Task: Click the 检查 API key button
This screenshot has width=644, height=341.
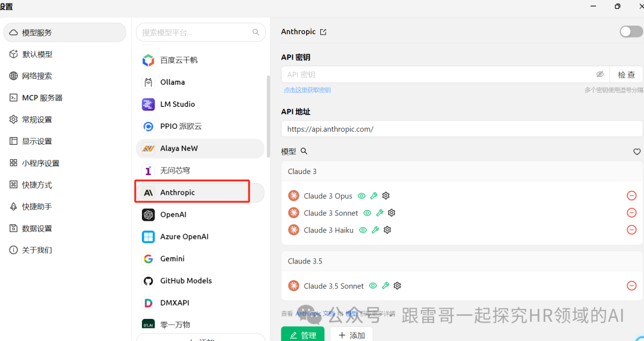Action: click(x=626, y=75)
